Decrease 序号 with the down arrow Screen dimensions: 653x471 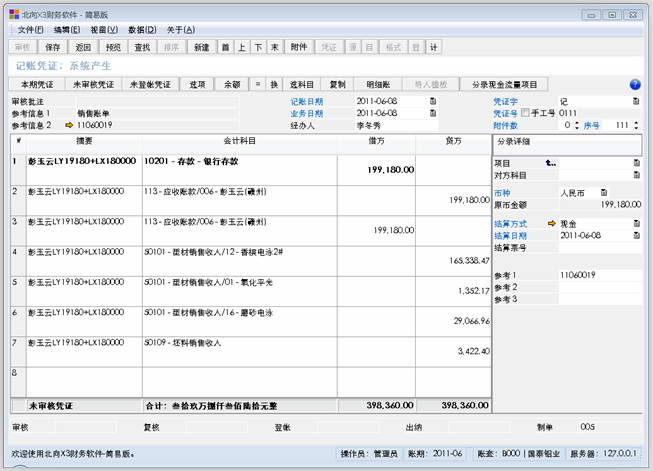pos(636,127)
